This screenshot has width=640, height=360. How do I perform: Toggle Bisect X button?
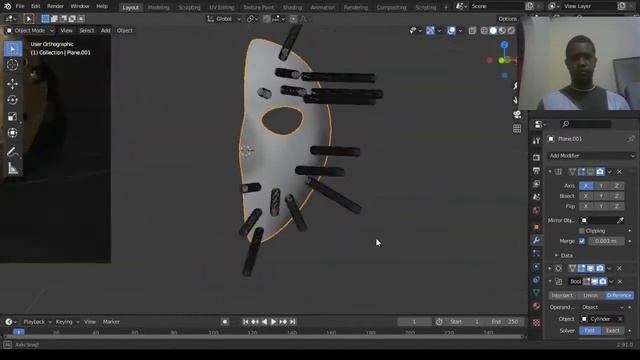point(586,196)
